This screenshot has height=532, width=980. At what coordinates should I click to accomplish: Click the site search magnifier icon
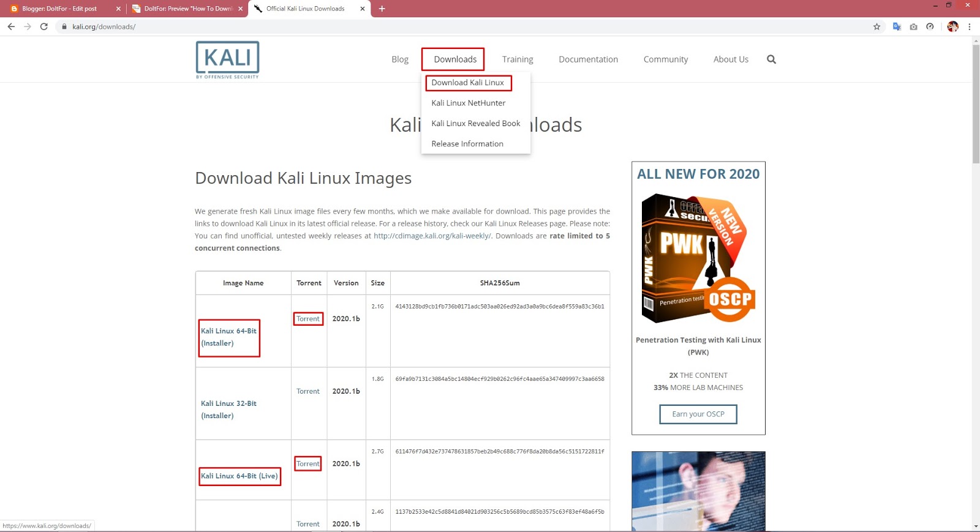pyautogui.click(x=771, y=59)
